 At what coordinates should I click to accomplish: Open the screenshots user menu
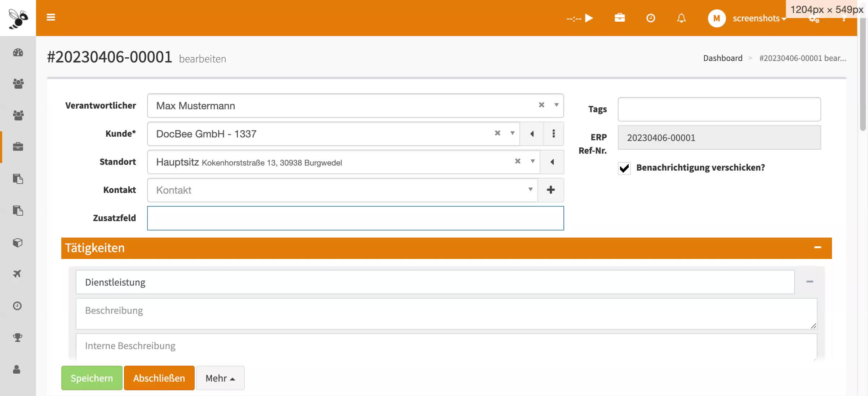[x=756, y=18]
